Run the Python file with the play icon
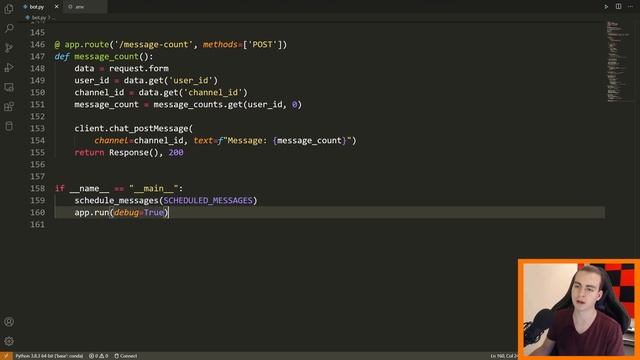 [x=606, y=7]
